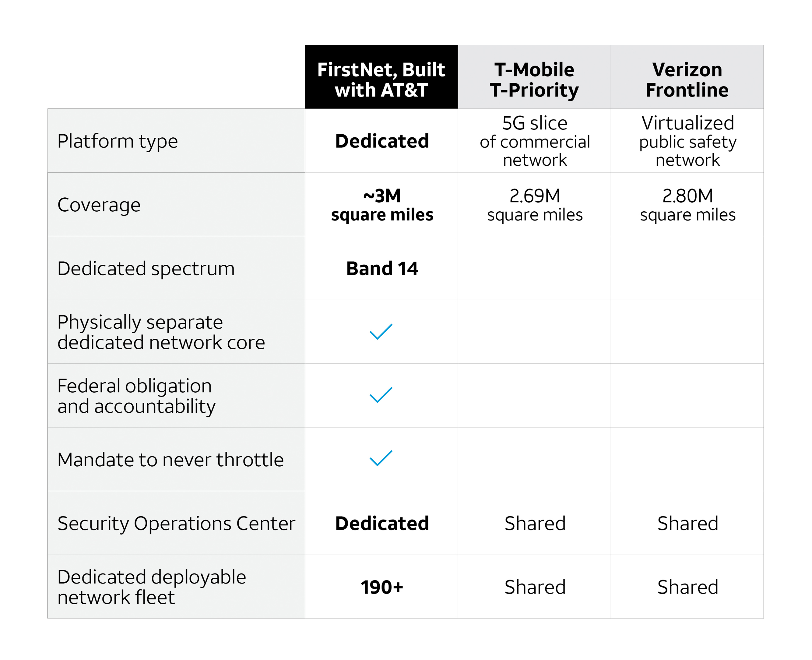
Task: Select the Verizon Frontline column header
Action: (x=687, y=80)
